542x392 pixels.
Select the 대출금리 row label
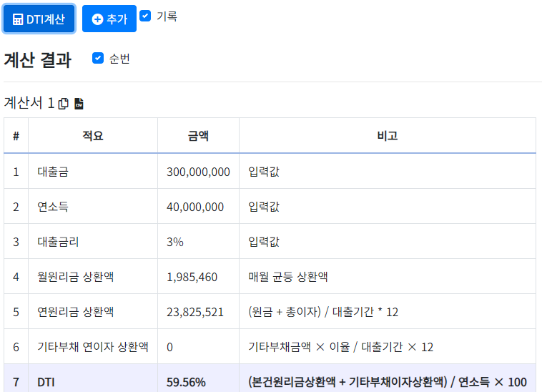pyautogui.click(x=58, y=242)
